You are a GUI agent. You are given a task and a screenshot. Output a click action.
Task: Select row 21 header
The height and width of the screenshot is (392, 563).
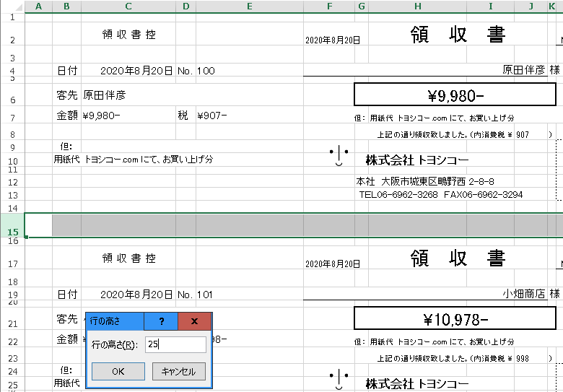[x=12, y=323]
